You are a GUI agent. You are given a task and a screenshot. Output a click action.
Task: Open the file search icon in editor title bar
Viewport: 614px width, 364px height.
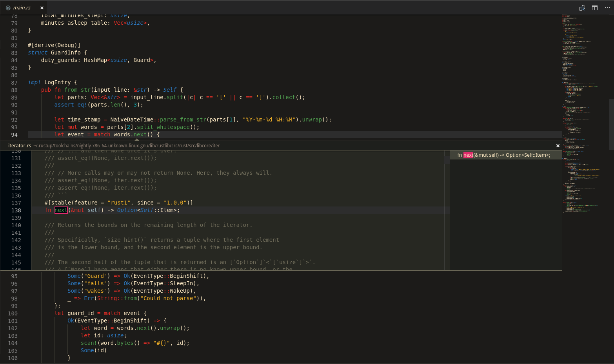(582, 8)
